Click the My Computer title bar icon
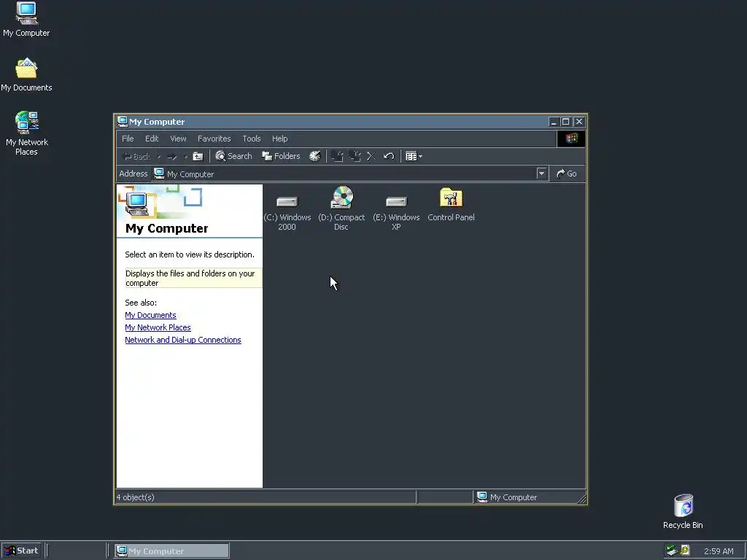 point(123,122)
